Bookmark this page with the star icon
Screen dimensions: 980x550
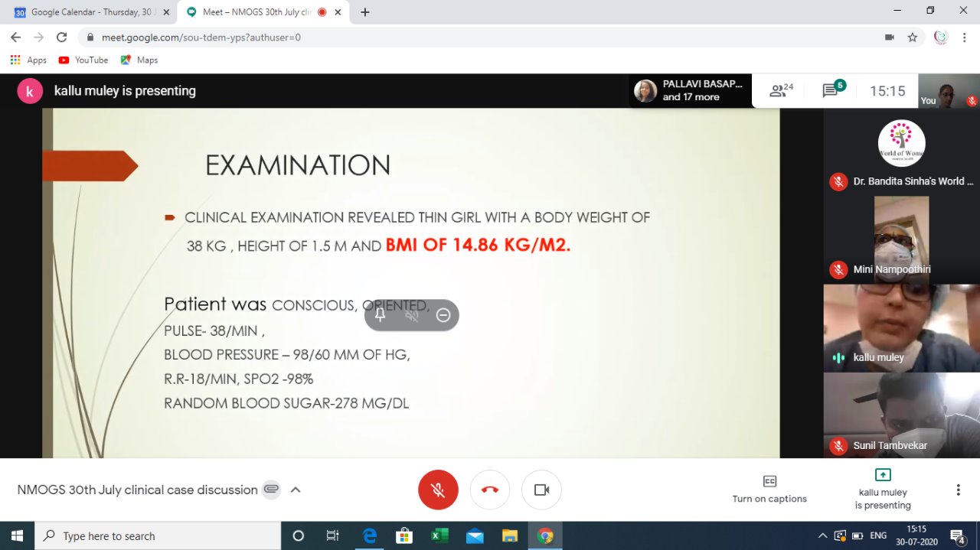coord(913,37)
